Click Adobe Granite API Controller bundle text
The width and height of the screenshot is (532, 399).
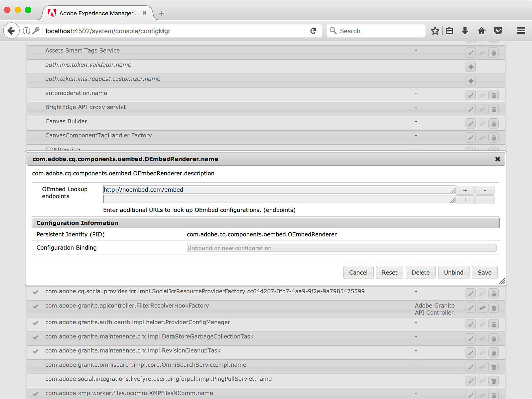[x=435, y=309]
